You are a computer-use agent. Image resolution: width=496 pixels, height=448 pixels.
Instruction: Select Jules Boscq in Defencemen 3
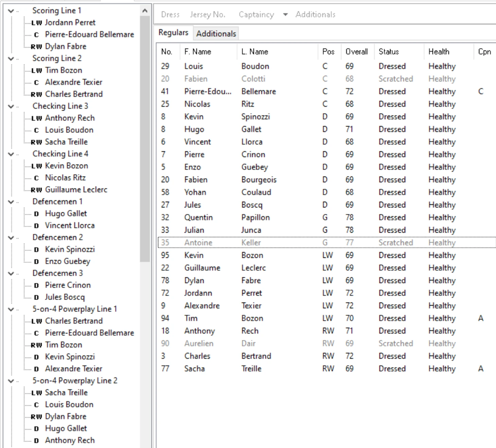[65, 297]
